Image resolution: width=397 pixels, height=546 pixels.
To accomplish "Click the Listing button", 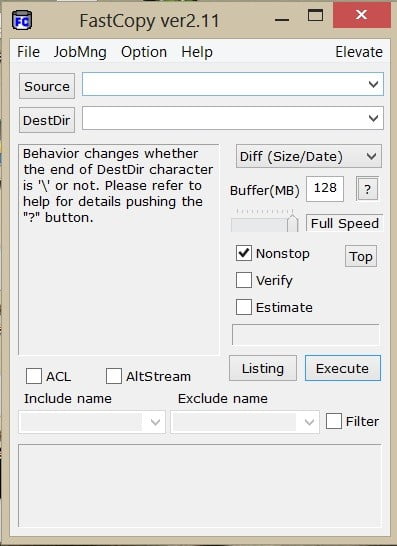I will pyautogui.click(x=263, y=368).
